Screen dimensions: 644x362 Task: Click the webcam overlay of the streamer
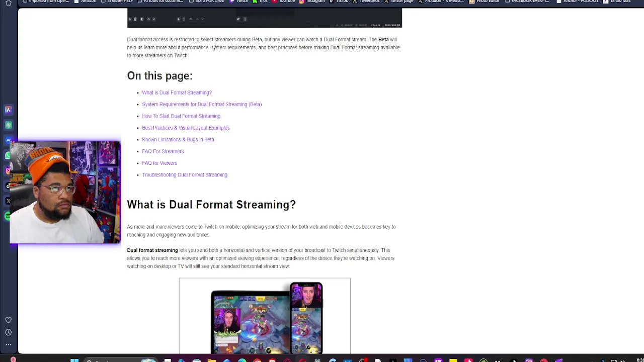(x=65, y=193)
